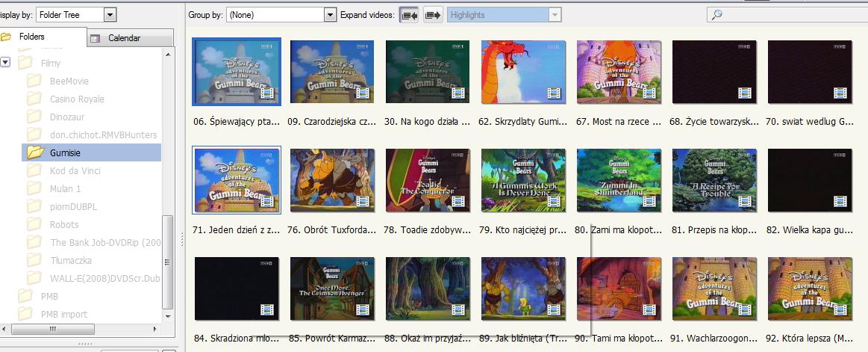Click film strip icon on video 06 thumbnail
868x352 pixels.
tap(267, 93)
